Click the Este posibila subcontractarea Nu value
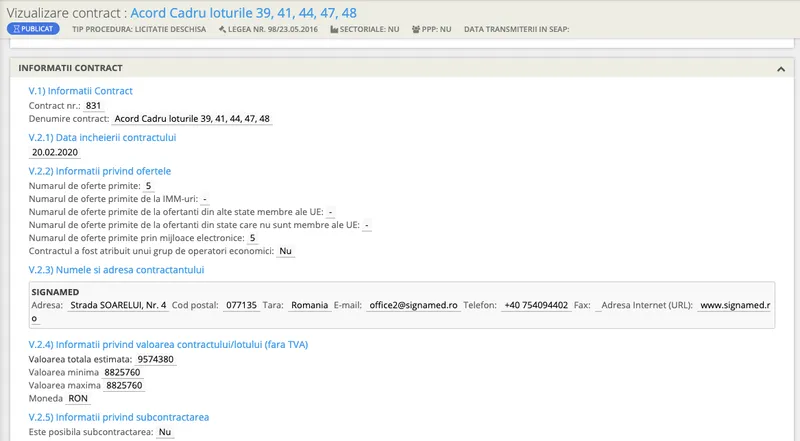This screenshot has height=441, width=800. click(x=165, y=432)
